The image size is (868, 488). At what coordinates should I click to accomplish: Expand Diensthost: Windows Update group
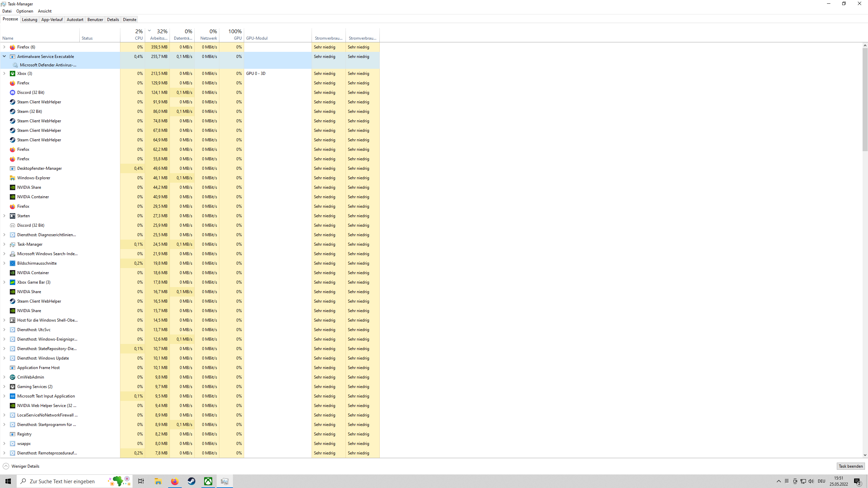coord(4,358)
